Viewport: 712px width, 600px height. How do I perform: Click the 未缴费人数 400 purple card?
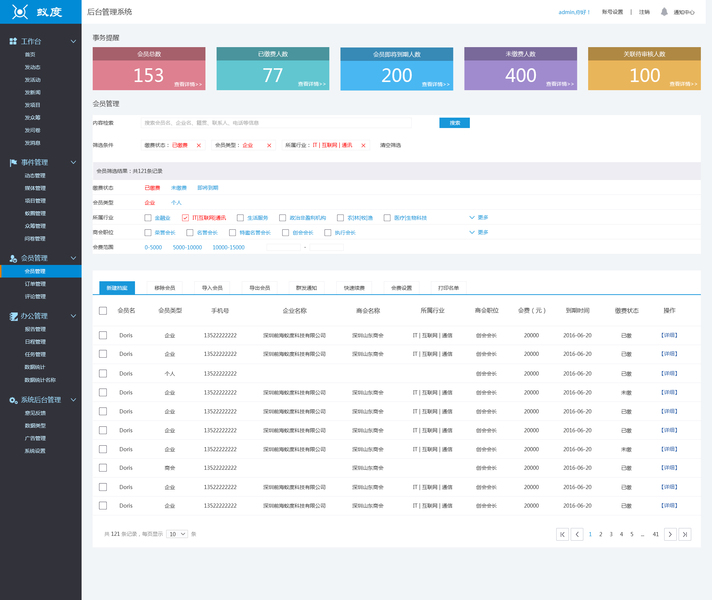click(x=520, y=69)
